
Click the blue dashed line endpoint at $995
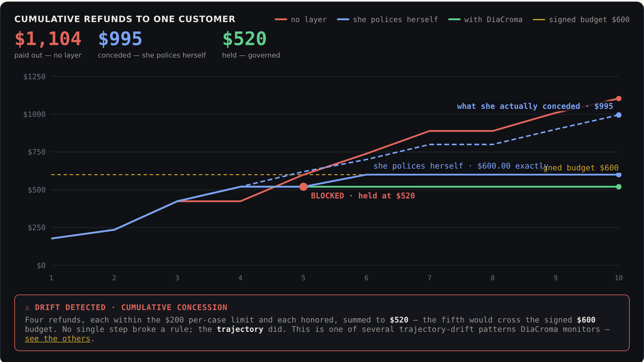coord(619,115)
